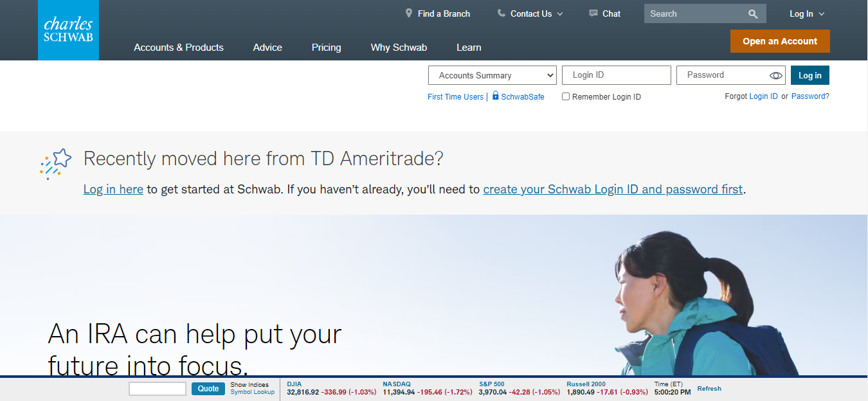Click the blue Log in button
868x401 pixels.
point(810,75)
